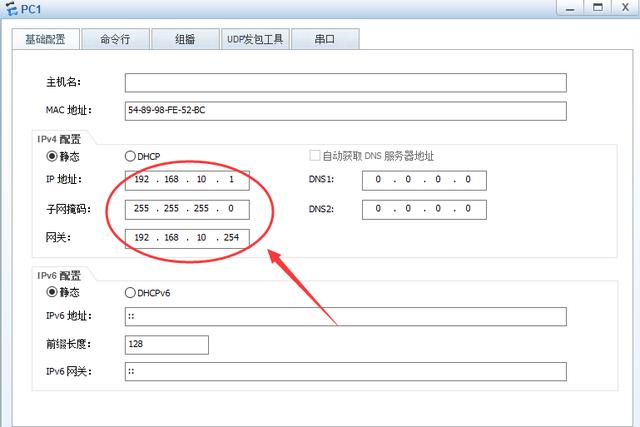Open the 命令行 tab

[x=116, y=39]
